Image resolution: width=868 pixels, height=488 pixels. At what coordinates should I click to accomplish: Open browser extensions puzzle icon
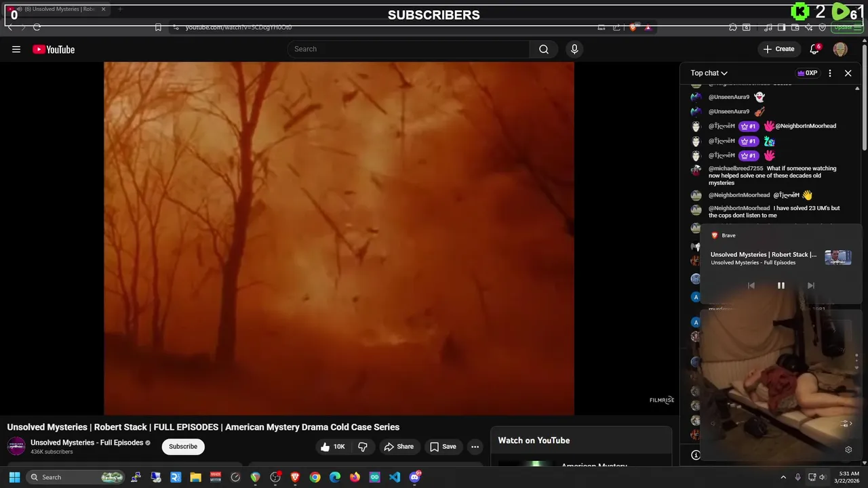[733, 27]
